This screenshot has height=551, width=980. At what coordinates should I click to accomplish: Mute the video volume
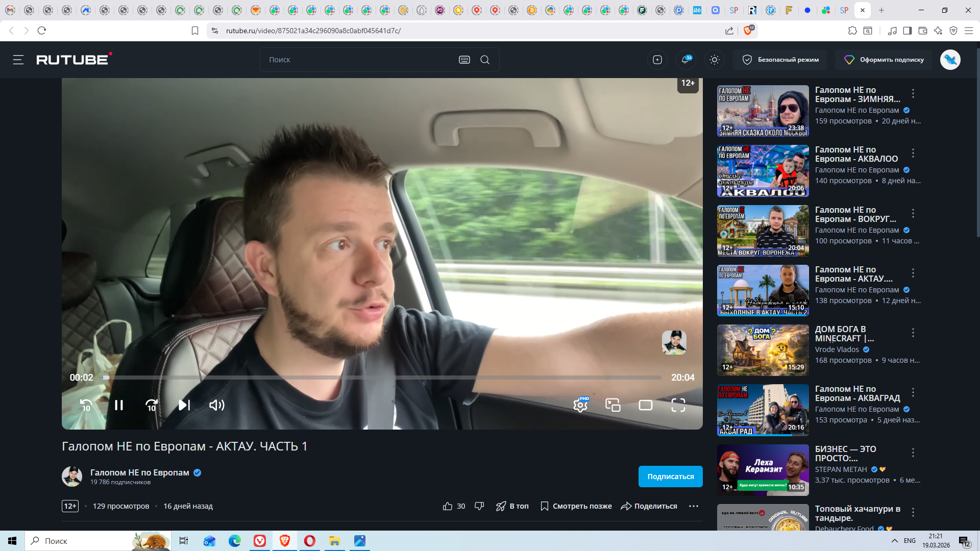[x=217, y=405]
